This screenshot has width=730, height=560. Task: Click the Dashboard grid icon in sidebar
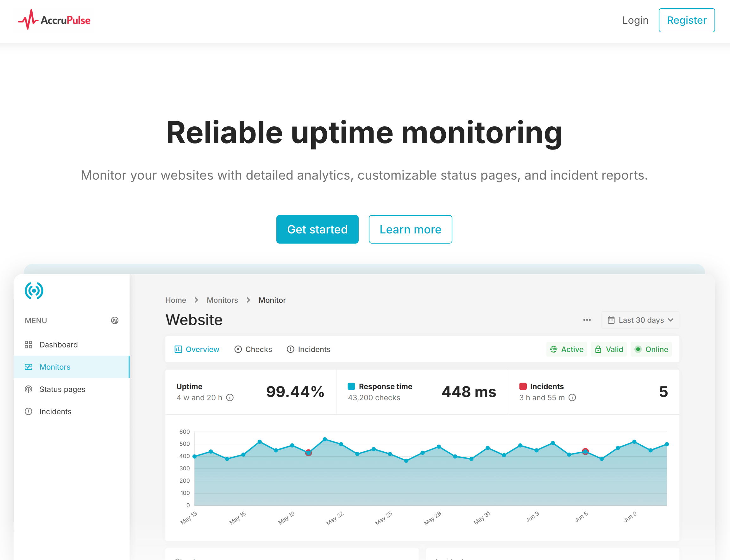tap(29, 345)
